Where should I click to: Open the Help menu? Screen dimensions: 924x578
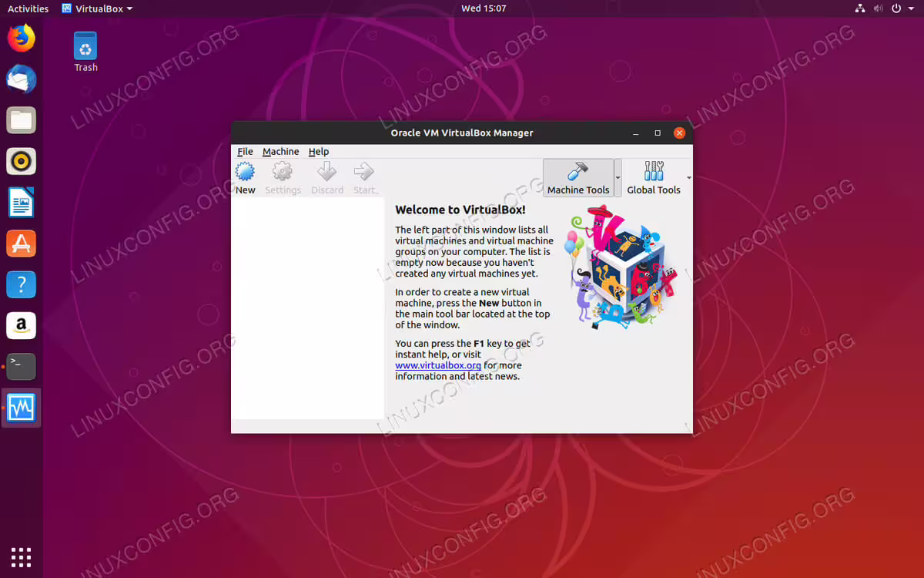[x=319, y=152]
